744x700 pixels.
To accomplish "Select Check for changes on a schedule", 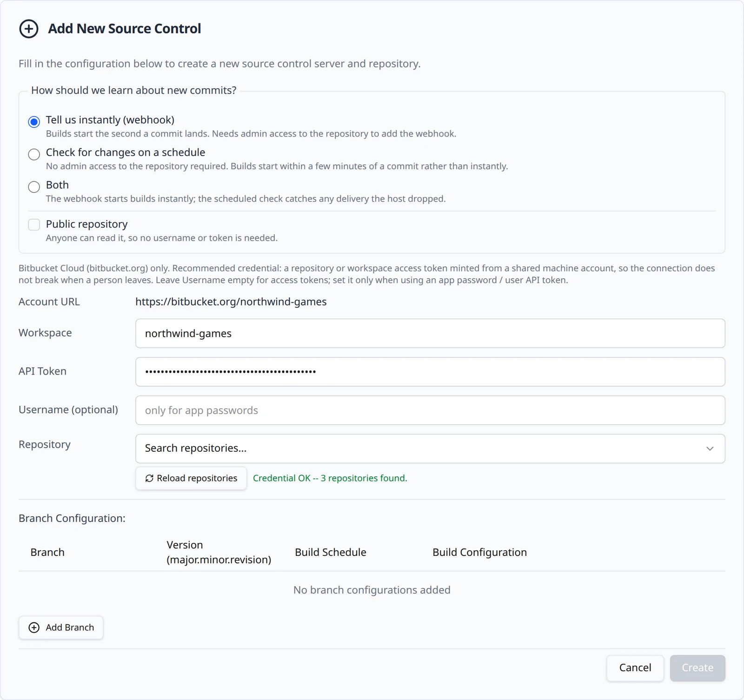I will pos(34,154).
